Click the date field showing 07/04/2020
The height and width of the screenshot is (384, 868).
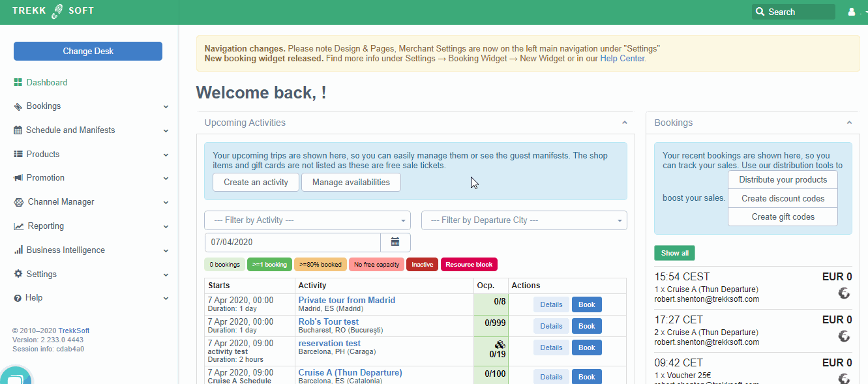pos(292,242)
